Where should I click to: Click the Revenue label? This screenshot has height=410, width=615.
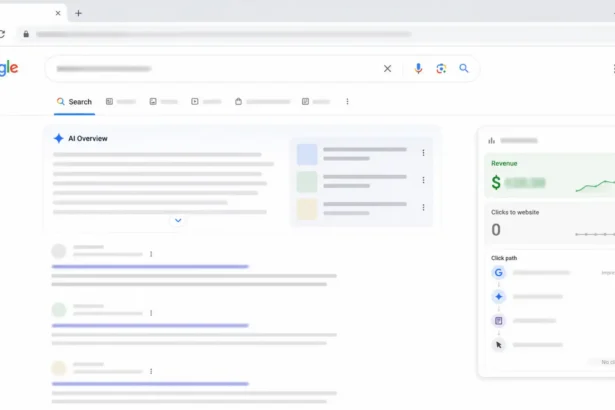pos(504,163)
